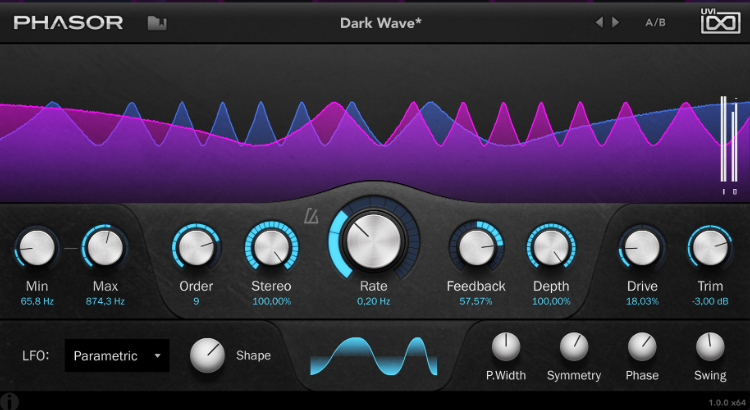Click the 874,3 Hz Max value

[105, 301]
